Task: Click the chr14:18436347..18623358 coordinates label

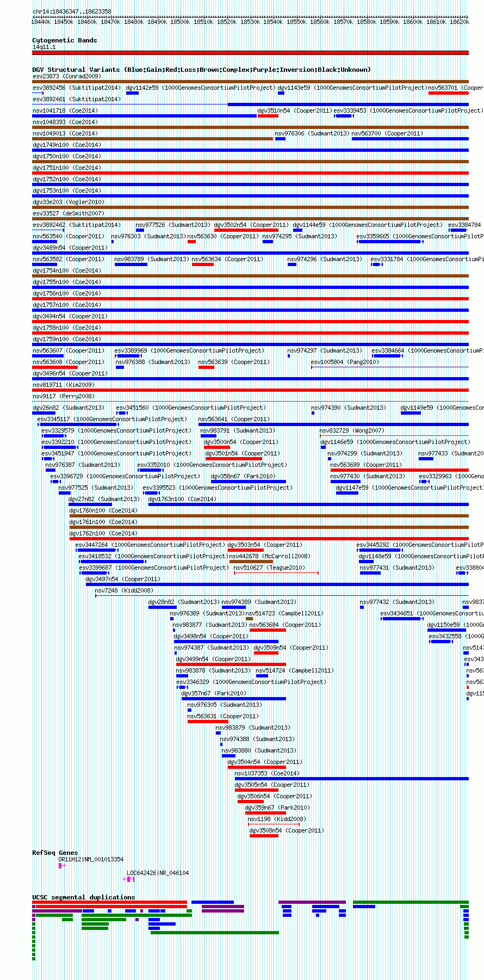Action: tap(72, 11)
